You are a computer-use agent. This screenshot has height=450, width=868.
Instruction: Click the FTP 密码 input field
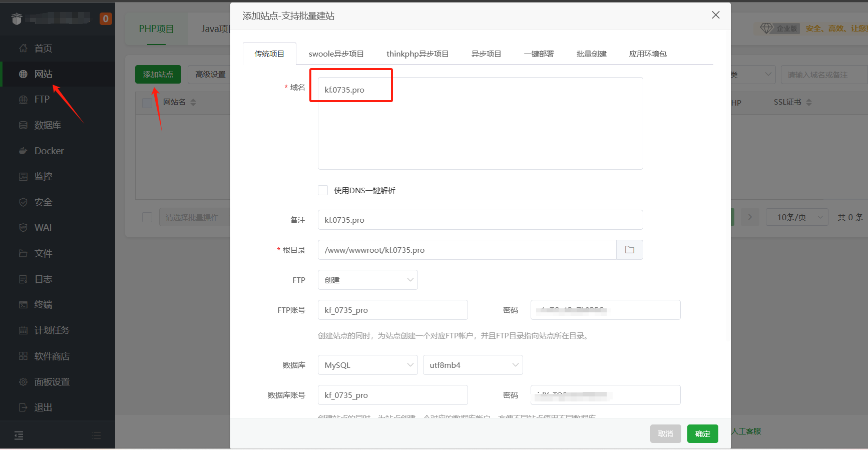pos(606,310)
